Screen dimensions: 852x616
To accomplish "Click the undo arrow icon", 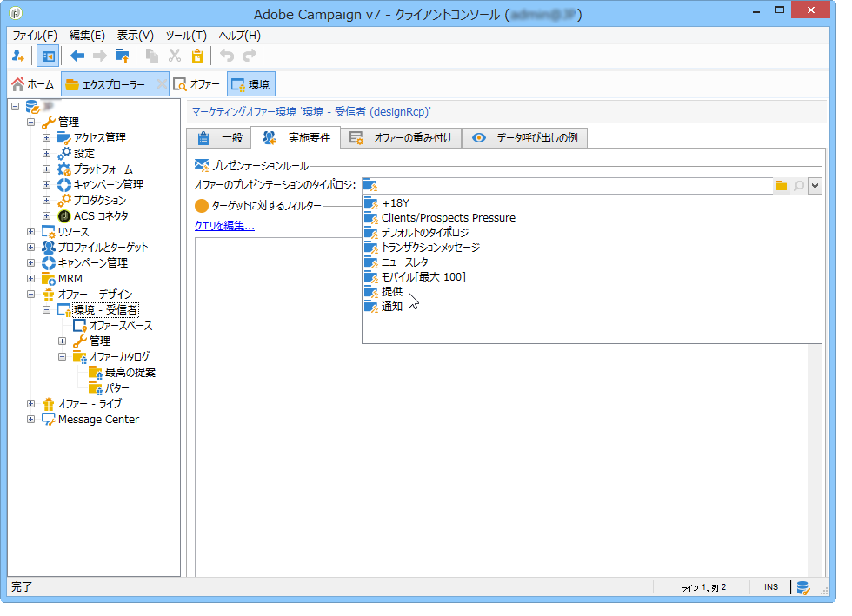I will [x=227, y=56].
